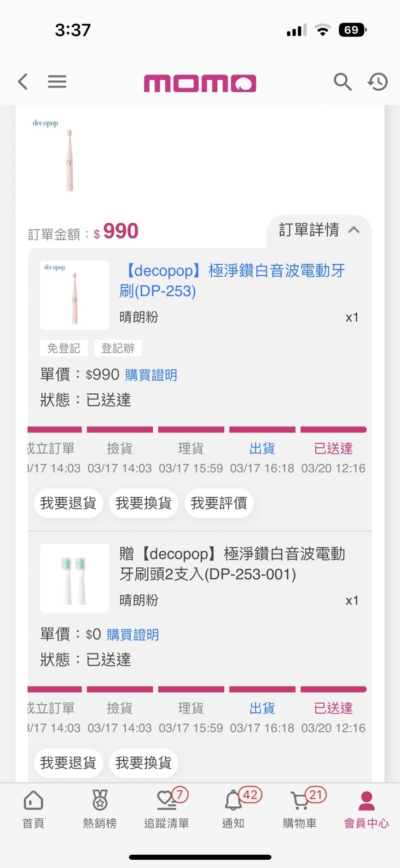
Task: Open 購買證明 for the $990 toothbrush
Action: pos(151,375)
